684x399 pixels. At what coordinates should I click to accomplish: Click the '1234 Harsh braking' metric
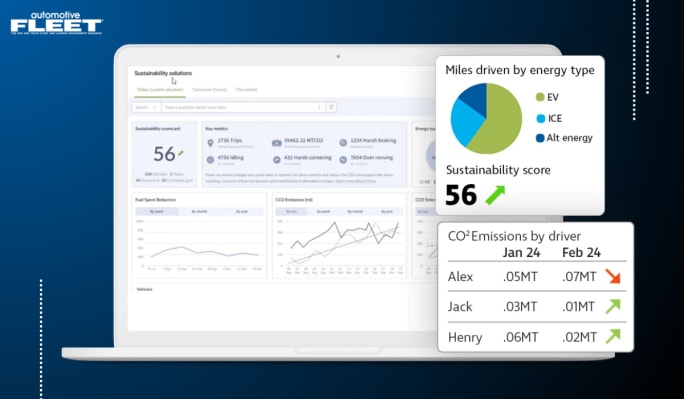pyautogui.click(x=373, y=140)
